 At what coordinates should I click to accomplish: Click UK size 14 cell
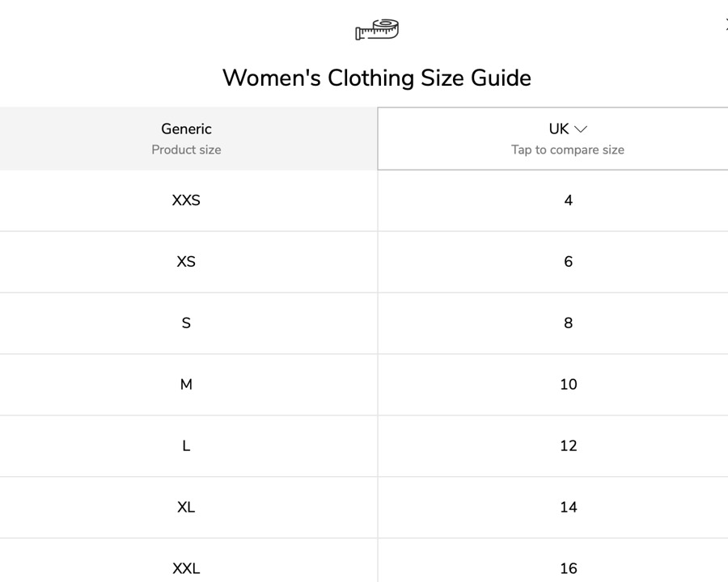point(568,508)
